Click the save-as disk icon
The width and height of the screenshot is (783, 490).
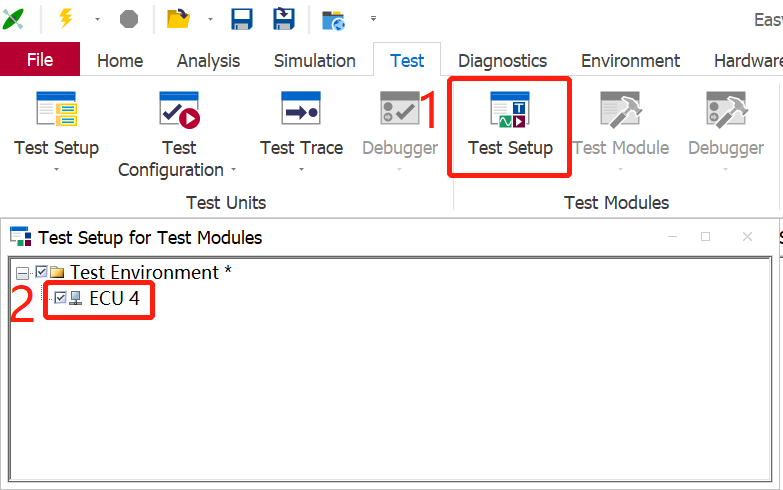pos(284,18)
